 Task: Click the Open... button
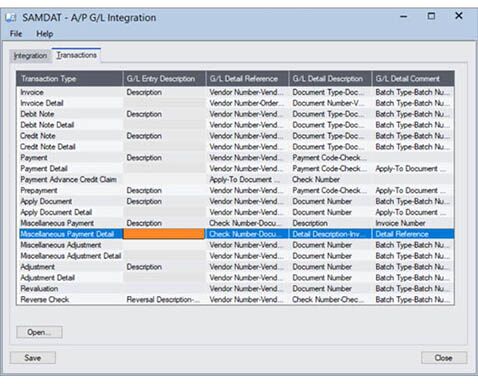(39, 332)
